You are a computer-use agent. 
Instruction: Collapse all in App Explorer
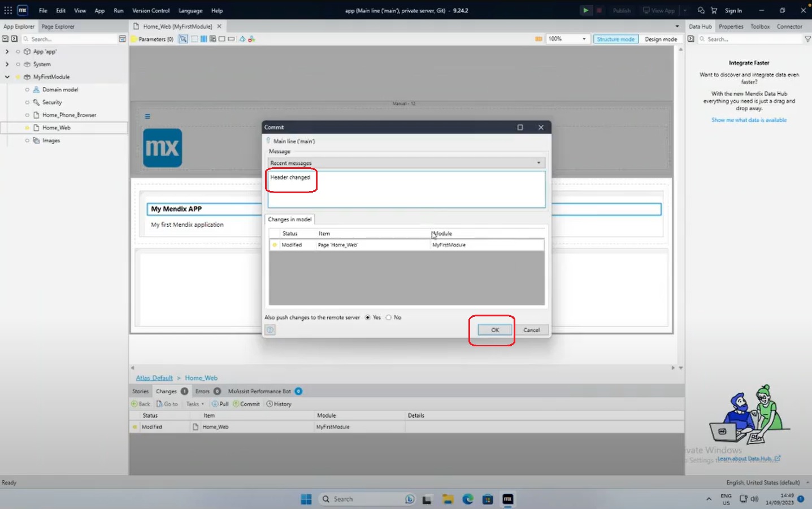pyautogui.click(x=5, y=39)
